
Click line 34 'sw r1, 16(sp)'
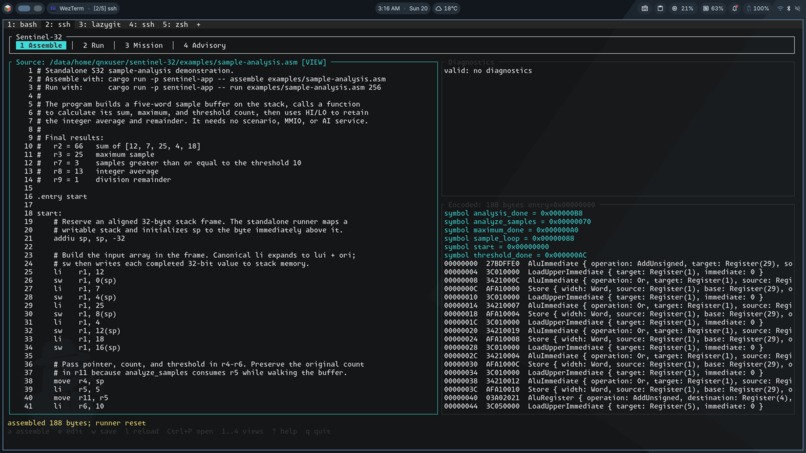pos(87,347)
